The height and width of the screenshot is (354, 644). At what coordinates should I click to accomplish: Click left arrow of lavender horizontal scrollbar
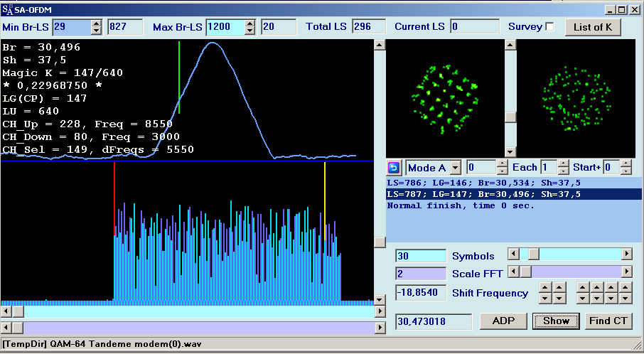(x=6, y=328)
